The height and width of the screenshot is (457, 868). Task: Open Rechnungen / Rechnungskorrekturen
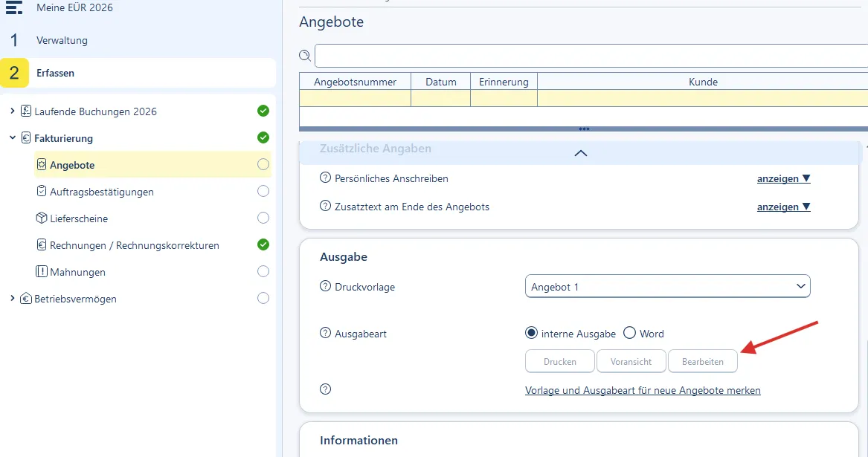(x=135, y=245)
